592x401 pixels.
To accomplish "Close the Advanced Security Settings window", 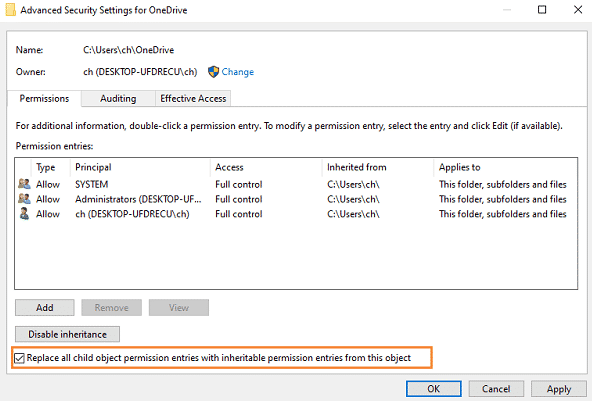I will click(x=578, y=9).
